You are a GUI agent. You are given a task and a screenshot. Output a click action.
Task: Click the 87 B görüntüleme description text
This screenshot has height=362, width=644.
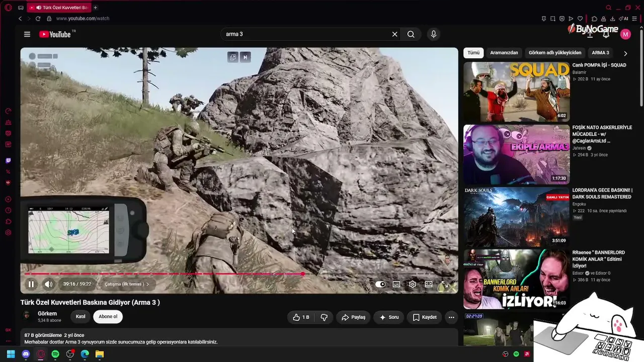43,335
